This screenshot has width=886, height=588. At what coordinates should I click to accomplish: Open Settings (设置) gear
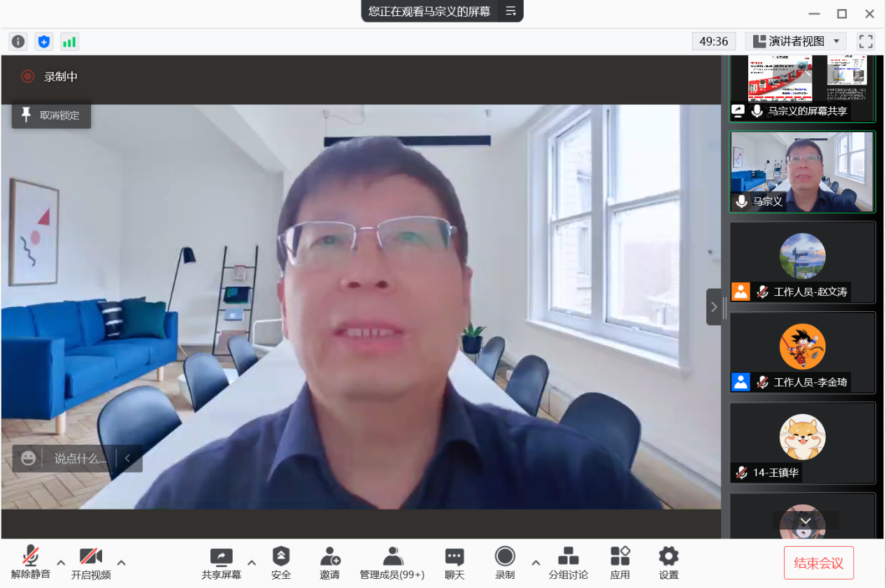[x=669, y=563]
